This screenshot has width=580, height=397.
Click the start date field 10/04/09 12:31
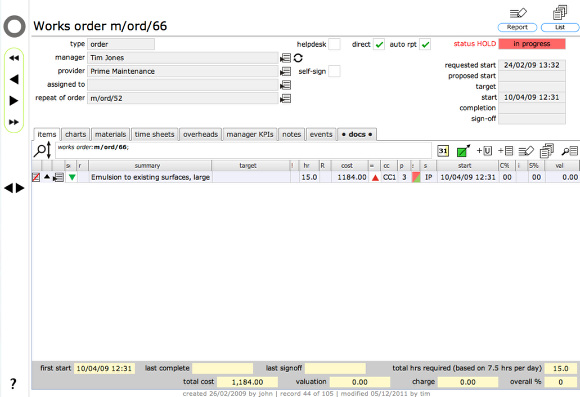tap(532, 97)
